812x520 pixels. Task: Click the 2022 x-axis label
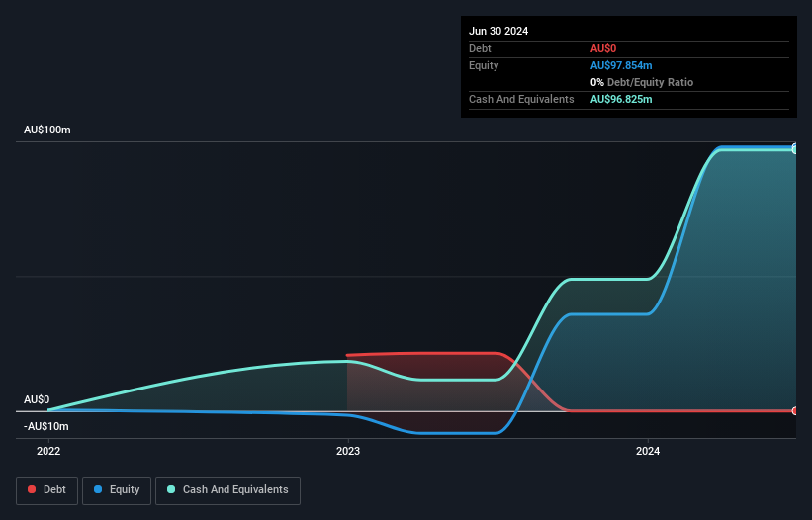coord(48,451)
